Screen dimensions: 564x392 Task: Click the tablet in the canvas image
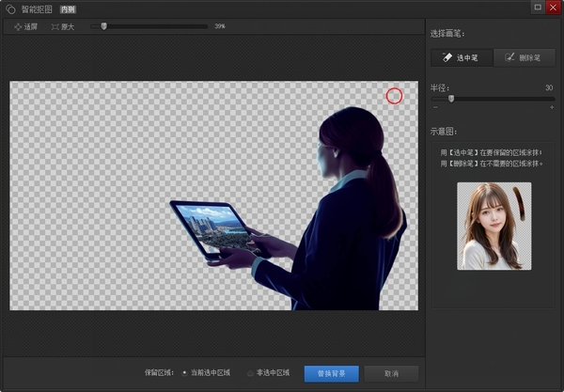point(211,226)
